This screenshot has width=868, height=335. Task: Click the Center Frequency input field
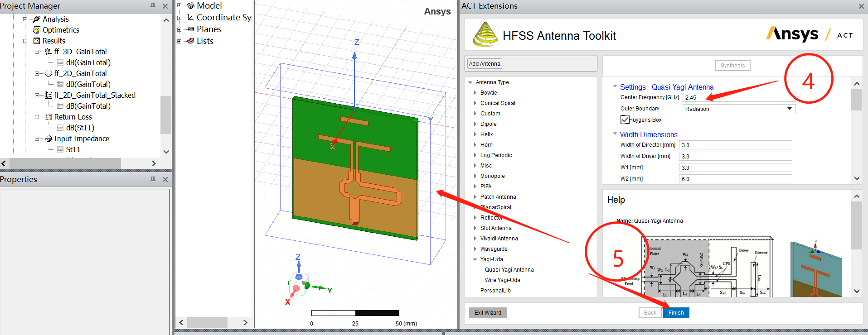pyautogui.click(x=739, y=97)
